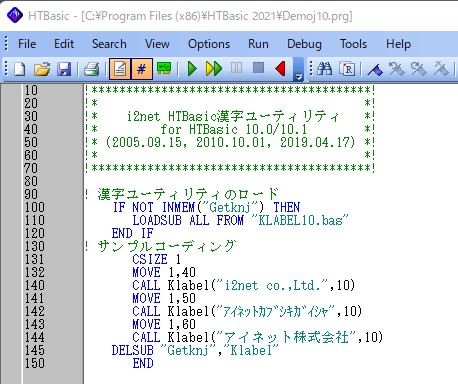Click the Replace toolbar icon
This screenshot has width=458, height=384.
coord(347,69)
